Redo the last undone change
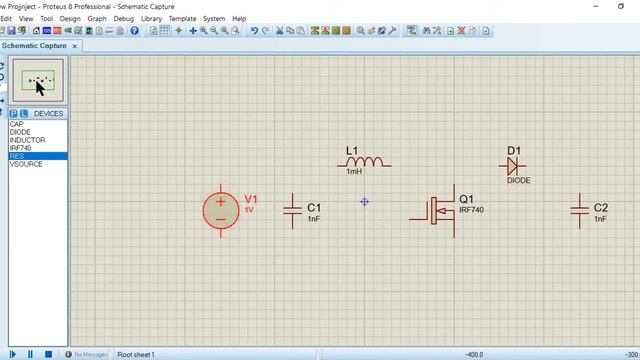 pyautogui.click(x=265, y=31)
